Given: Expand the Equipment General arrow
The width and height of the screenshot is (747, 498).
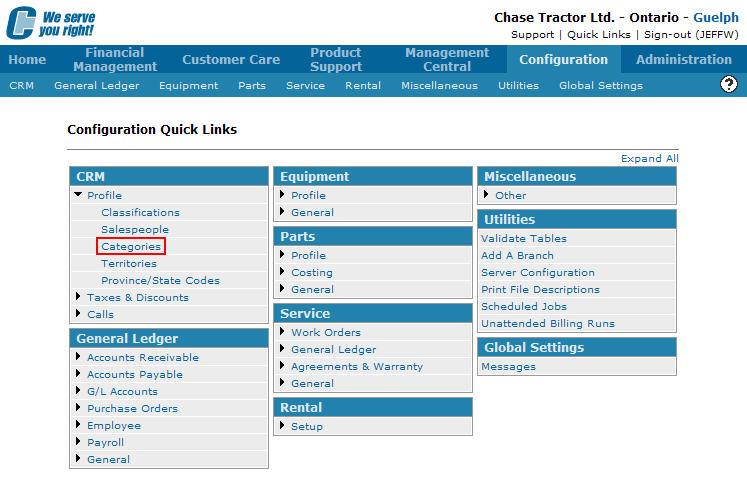Looking at the screenshot, I should (282, 212).
